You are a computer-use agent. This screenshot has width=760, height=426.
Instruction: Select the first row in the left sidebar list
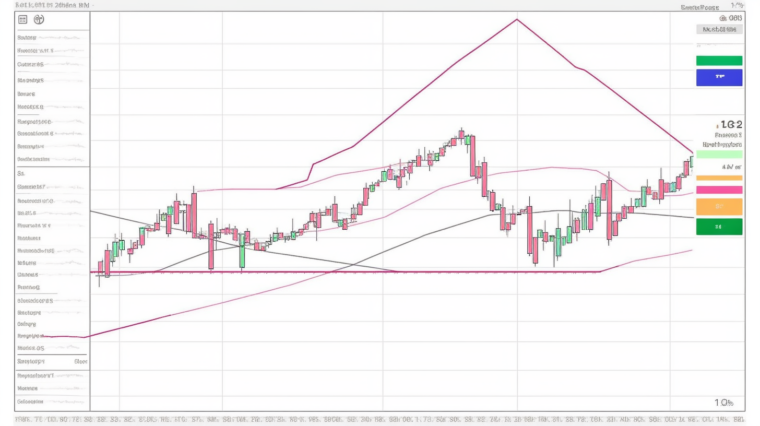(30, 36)
